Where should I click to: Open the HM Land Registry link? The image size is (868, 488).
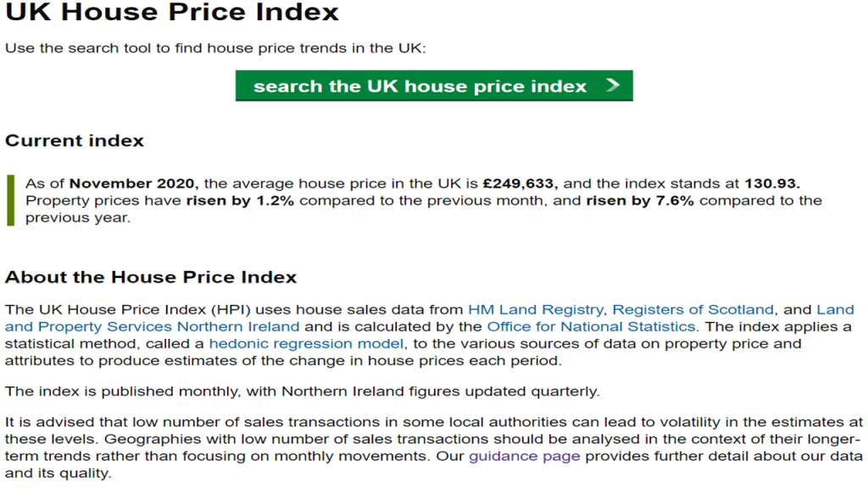click(x=536, y=309)
